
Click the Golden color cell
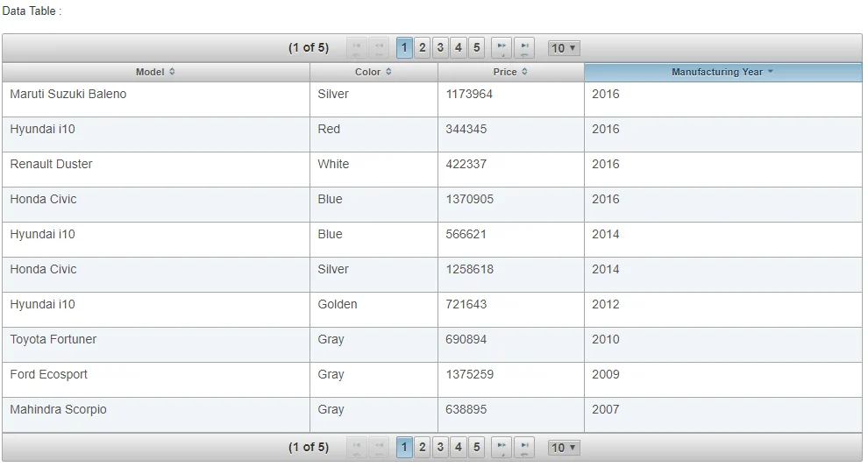click(x=374, y=310)
